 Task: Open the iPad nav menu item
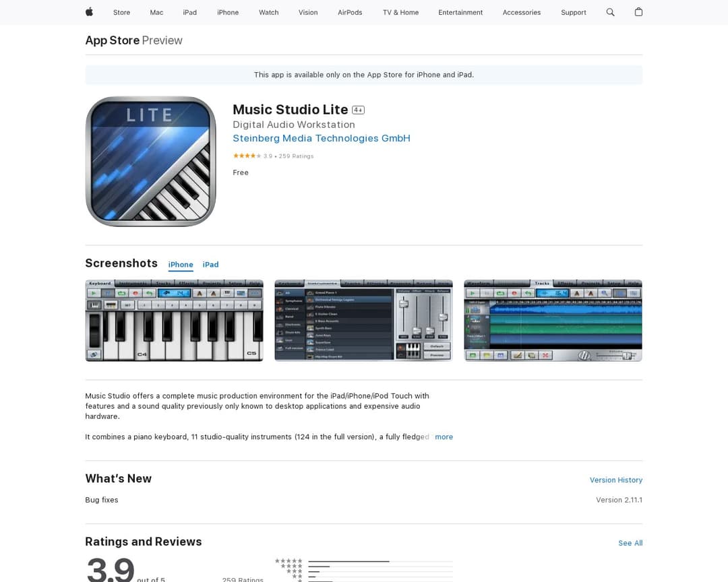[x=190, y=13]
